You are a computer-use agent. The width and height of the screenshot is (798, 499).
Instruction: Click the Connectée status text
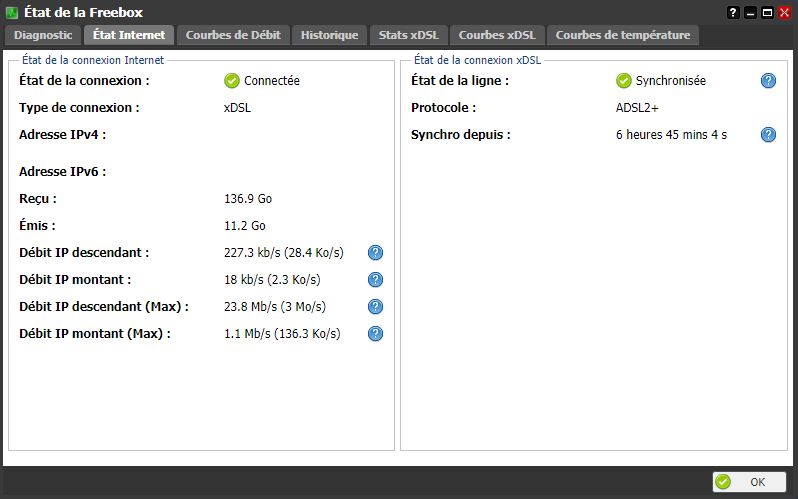tap(272, 80)
